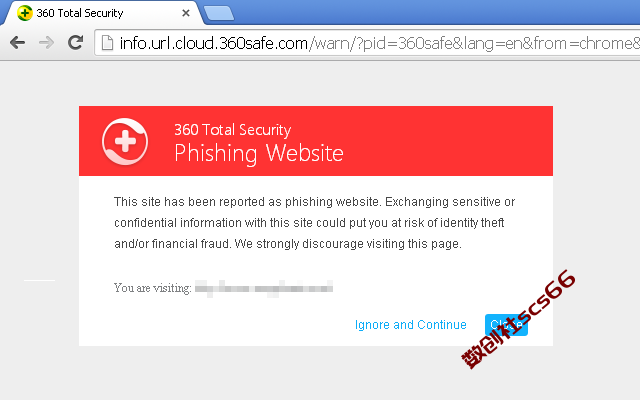
Task: Click the address bar URL field
Action: click(367, 43)
